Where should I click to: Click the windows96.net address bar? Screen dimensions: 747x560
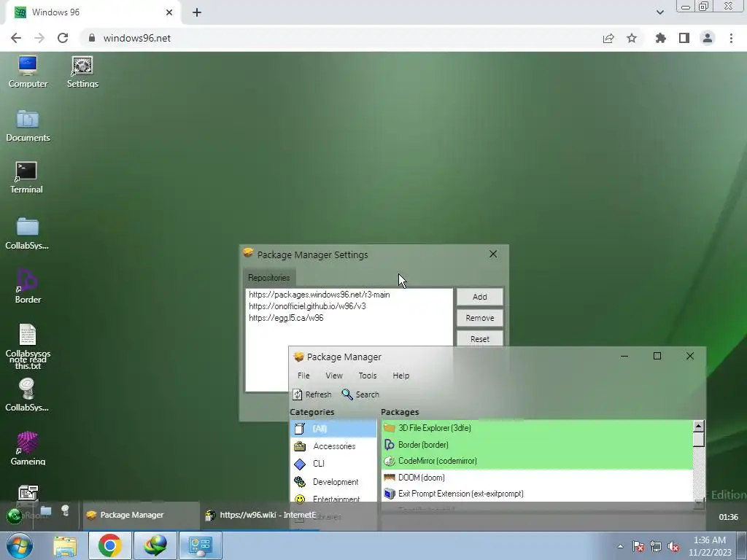tap(343, 38)
